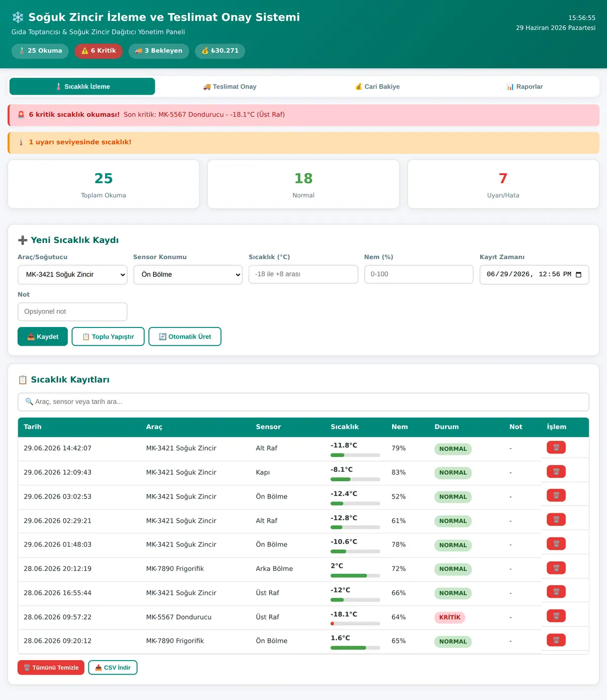This screenshot has width=607, height=700.
Task: Download records with CSV İndir
Action: [x=113, y=668]
